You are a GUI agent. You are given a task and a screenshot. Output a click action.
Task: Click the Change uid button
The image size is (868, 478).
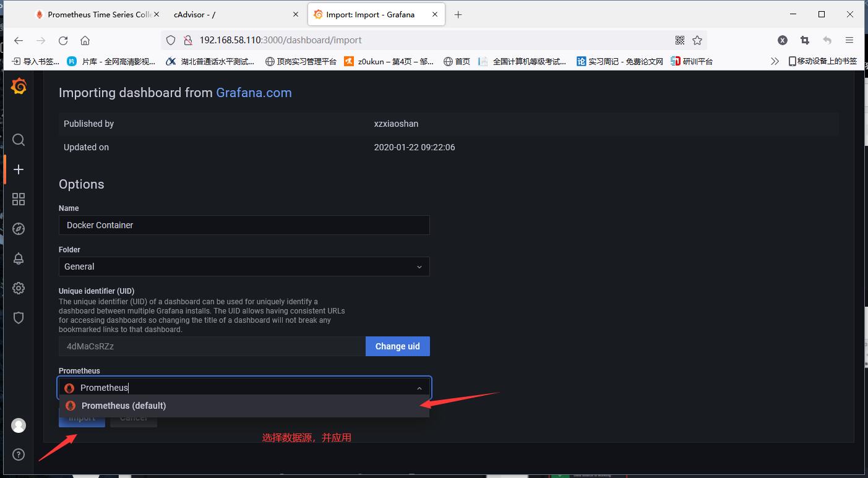[x=397, y=346]
